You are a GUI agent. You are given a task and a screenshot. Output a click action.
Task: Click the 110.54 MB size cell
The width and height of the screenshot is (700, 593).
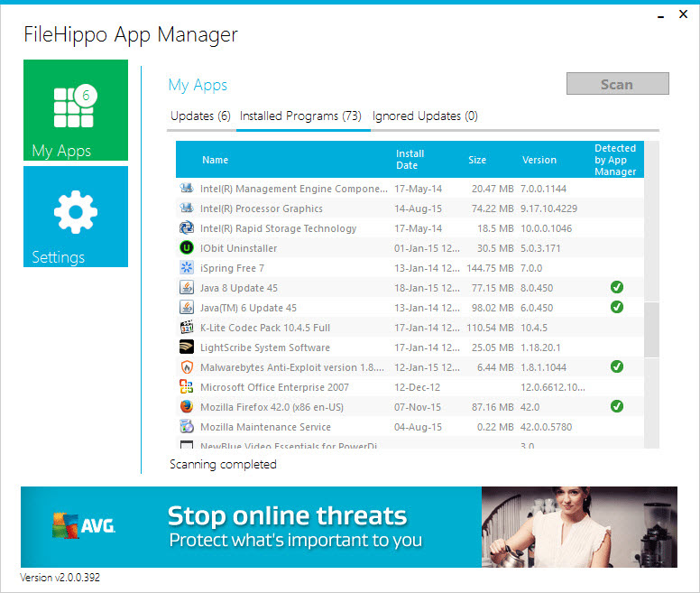pos(490,328)
